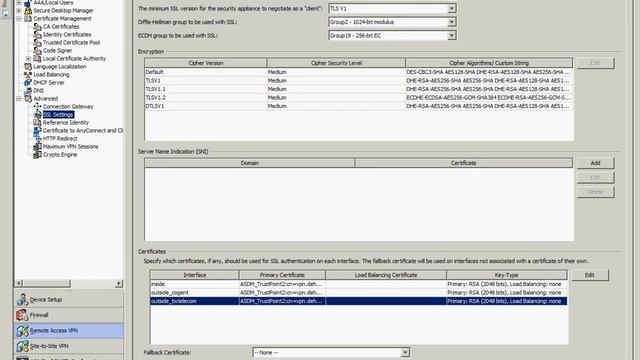Select the CA Certificates icon
This screenshot has width=640, height=360.
(x=37, y=27)
